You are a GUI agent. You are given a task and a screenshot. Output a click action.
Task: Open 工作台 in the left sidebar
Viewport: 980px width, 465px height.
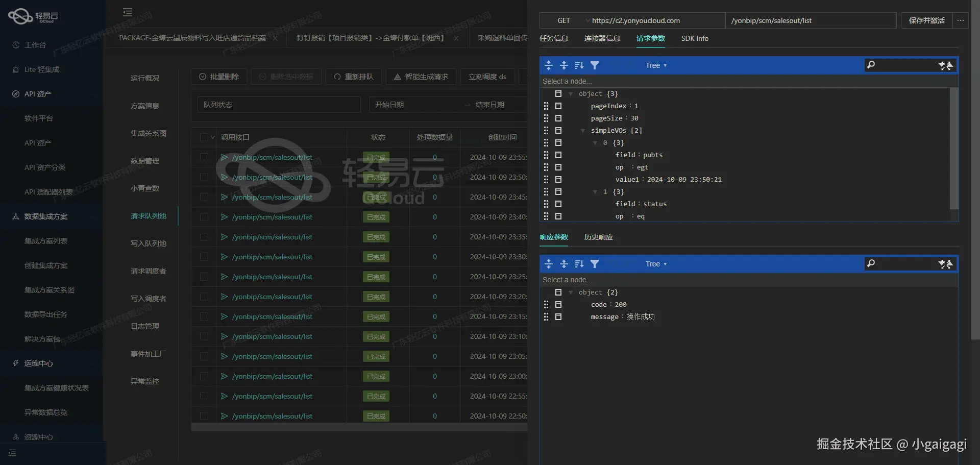pos(35,45)
